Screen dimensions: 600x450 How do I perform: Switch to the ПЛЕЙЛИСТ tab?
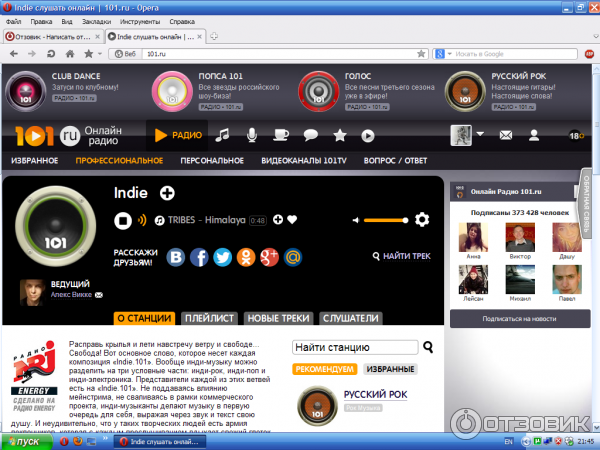tap(209, 318)
